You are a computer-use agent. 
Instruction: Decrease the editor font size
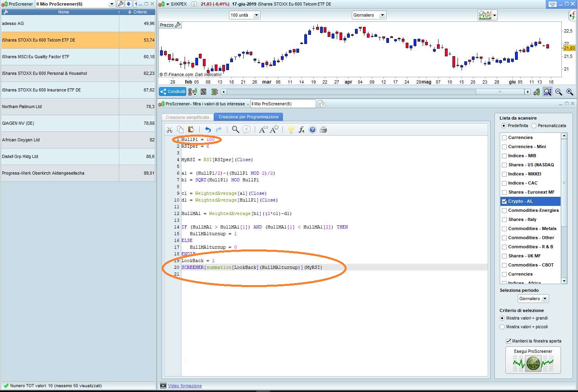(x=263, y=129)
